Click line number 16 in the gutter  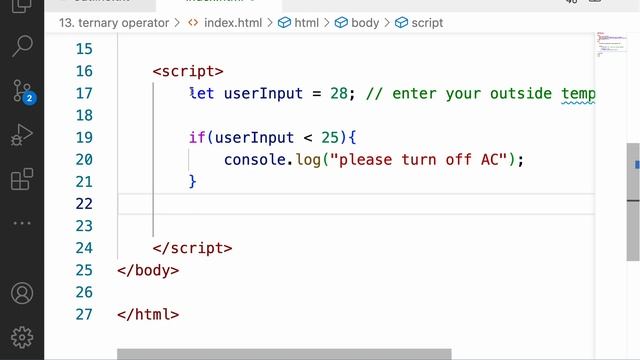(x=84, y=71)
